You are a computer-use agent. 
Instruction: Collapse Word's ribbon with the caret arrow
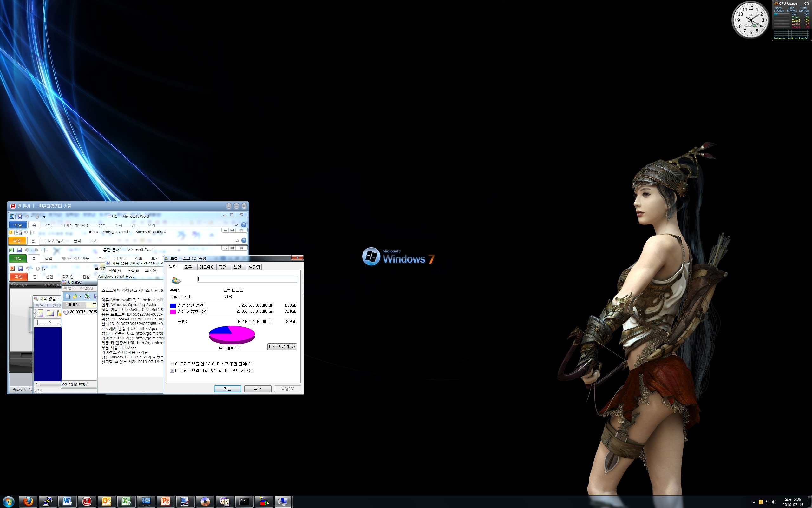237,225
